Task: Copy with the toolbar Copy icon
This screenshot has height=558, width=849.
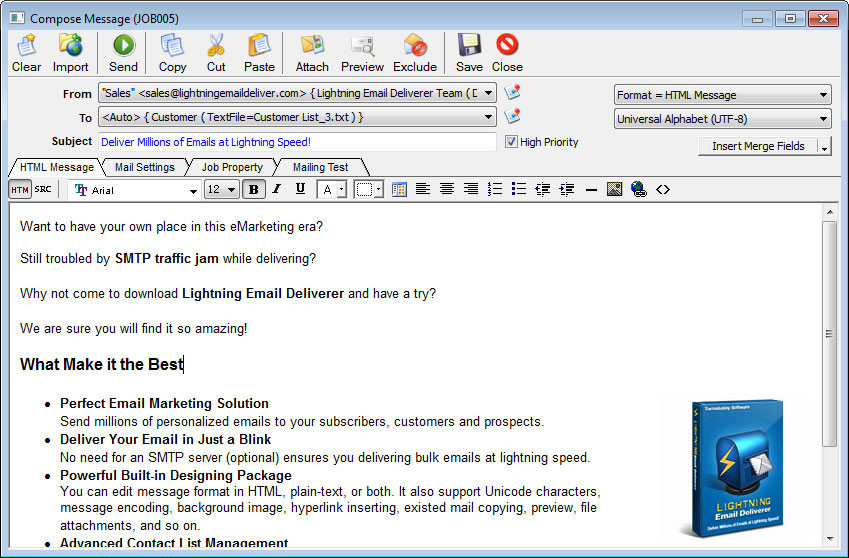Action: pos(172,52)
